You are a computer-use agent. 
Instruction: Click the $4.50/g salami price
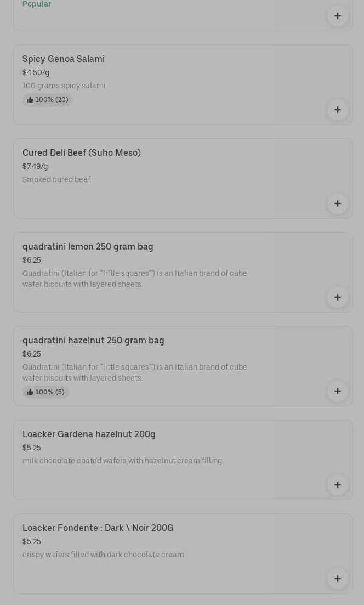[x=36, y=72]
